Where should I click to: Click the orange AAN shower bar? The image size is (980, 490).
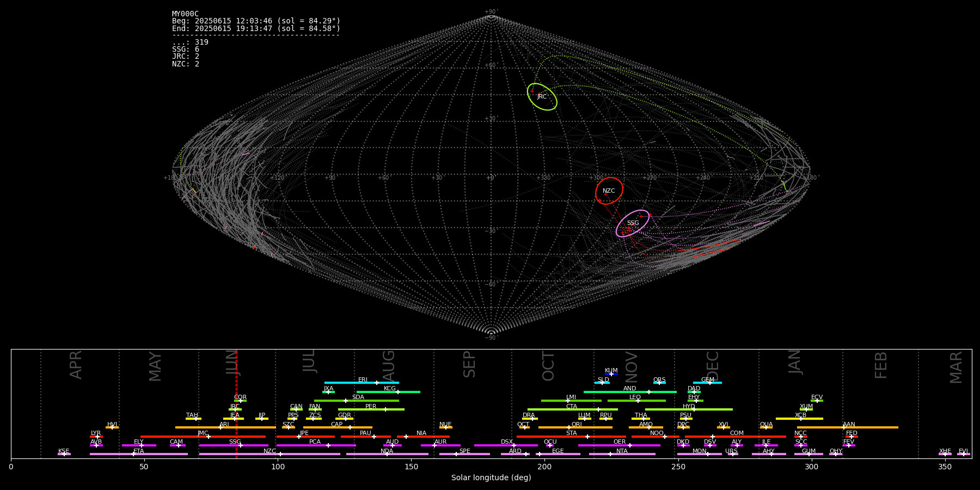click(848, 427)
